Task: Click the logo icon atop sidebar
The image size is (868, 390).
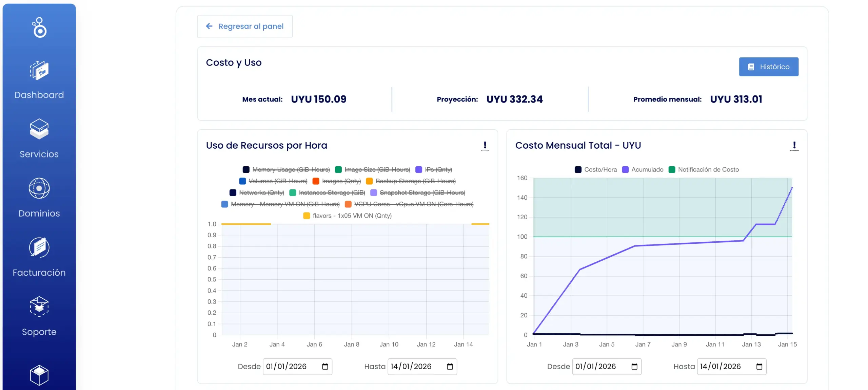Action: point(39,27)
